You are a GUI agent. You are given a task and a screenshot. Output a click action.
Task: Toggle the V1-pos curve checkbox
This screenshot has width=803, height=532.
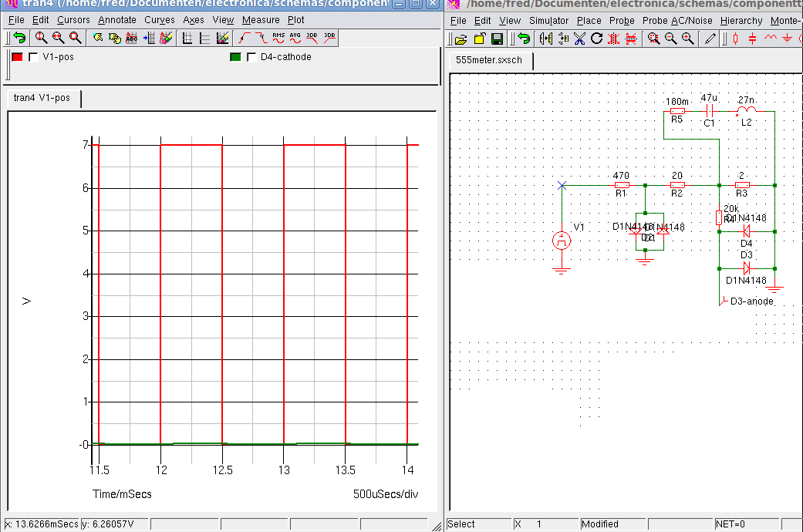(x=34, y=57)
